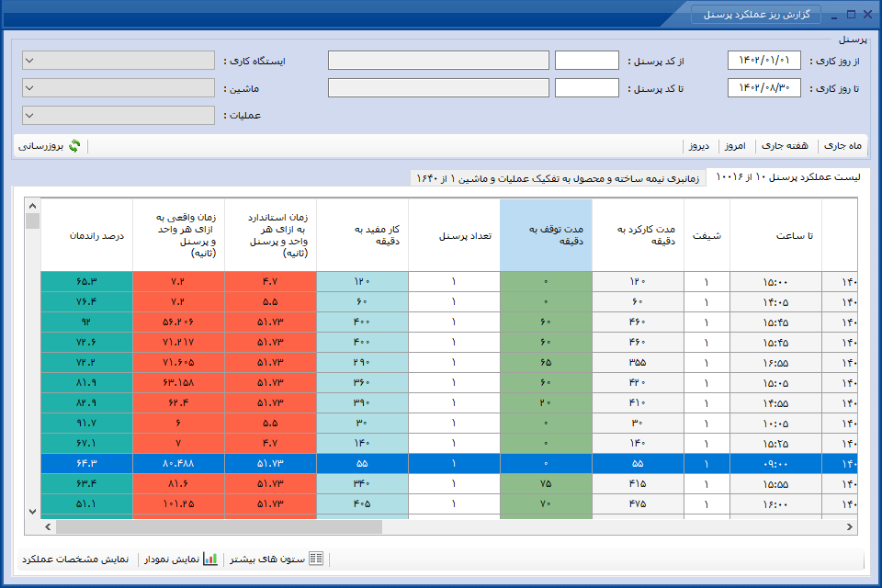Screen dimensions: 882x588
Task: Maximize the report window
Action: (851, 14)
